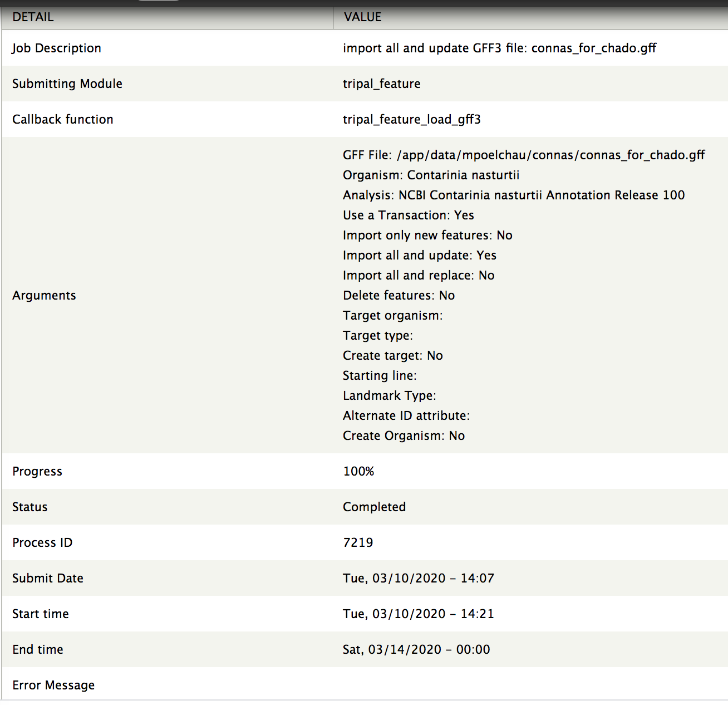Click the Analysis NCBI Annotation Release 100 line
The image size is (728, 705).
click(514, 195)
